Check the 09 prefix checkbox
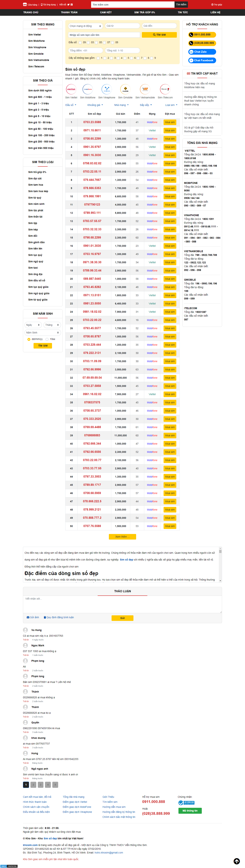 click(80, 43)
